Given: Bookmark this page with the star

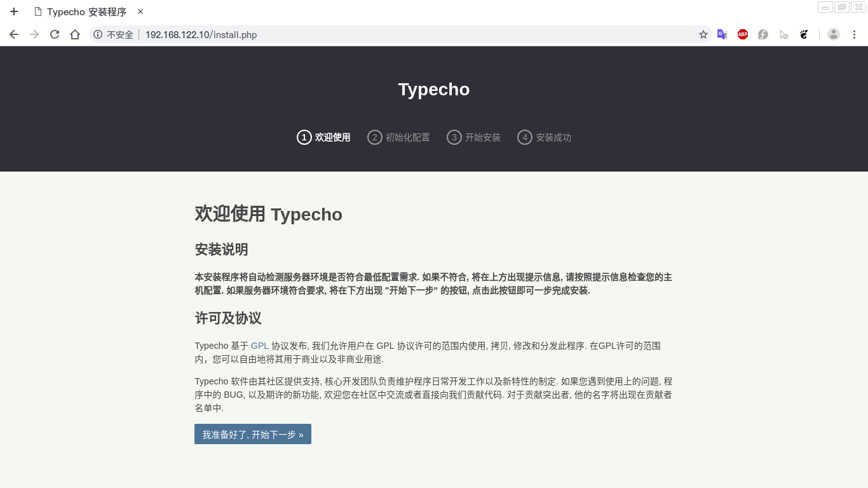Looking at the screenshot, I should [x=703, y=34].
